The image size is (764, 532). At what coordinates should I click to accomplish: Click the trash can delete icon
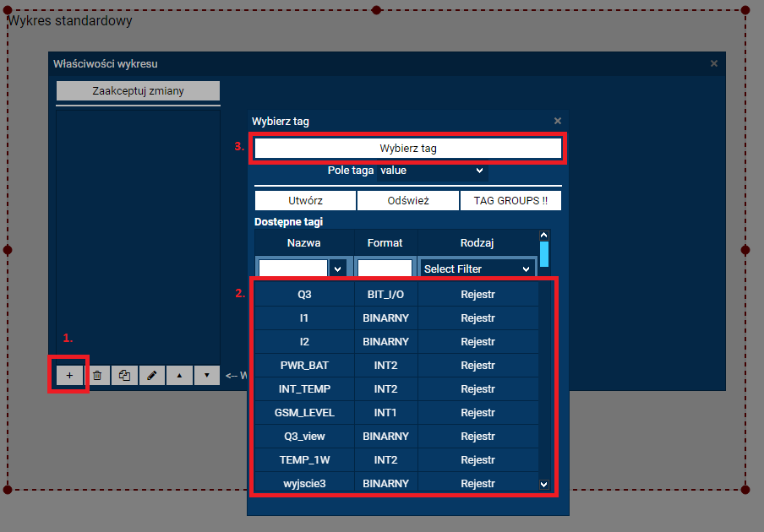coord(97,376)
